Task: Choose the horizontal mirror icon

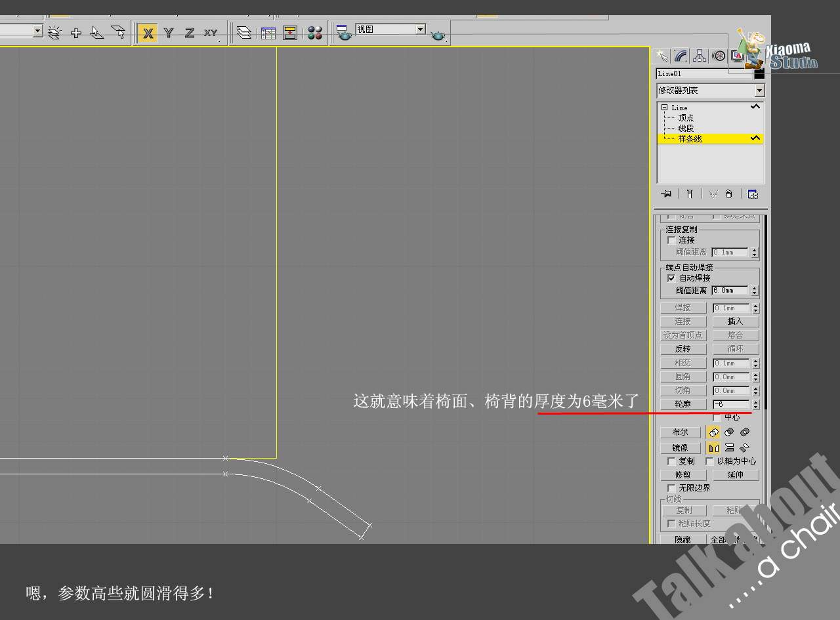Action: pos(713,447)
